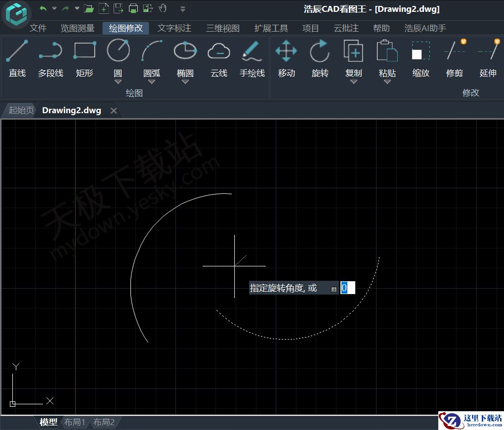The width and height of the screenshot is (504, 430).
Task: Click the open file folder icon
Action: point(89,9)
